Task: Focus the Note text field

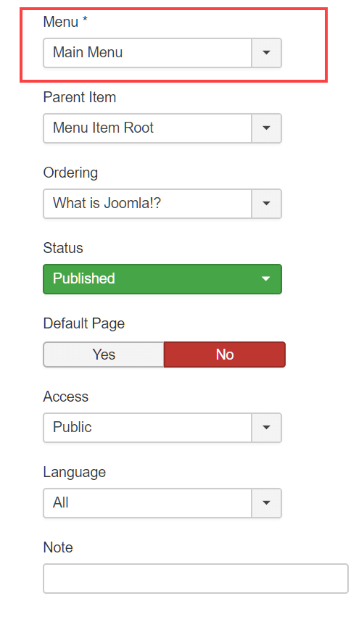Action: (196, 579)
